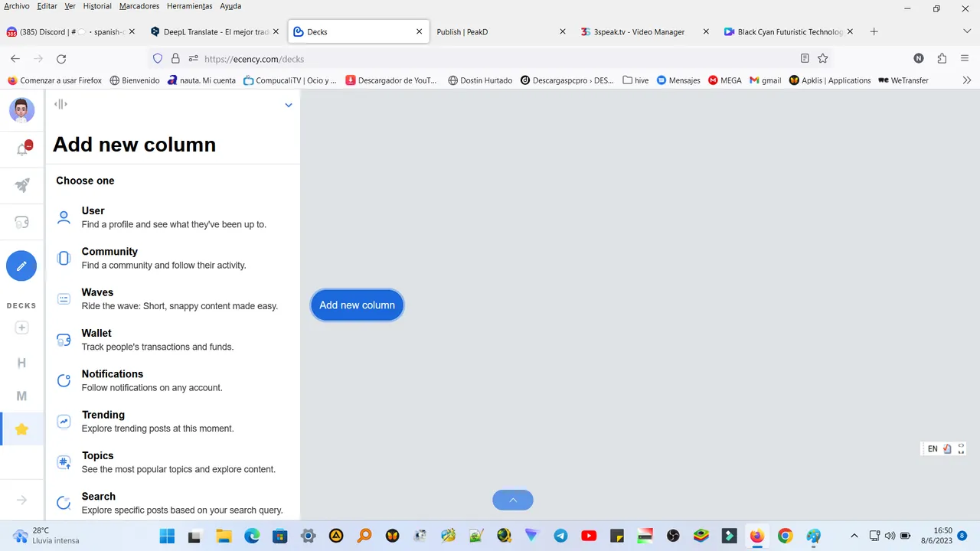Open the WeTransfer bookmark
The height and width of the screenshot is (551, 980).
point(903,80)
